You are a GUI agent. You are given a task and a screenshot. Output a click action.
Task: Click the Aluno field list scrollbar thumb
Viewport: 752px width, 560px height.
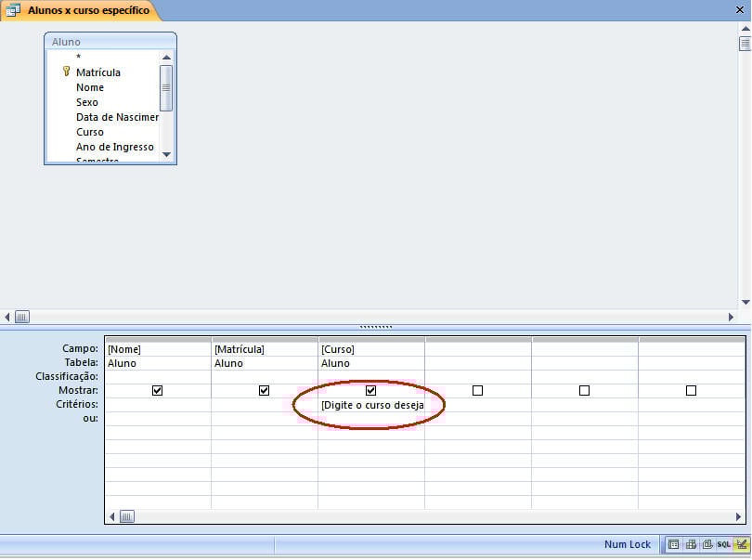tap(166, 88)
